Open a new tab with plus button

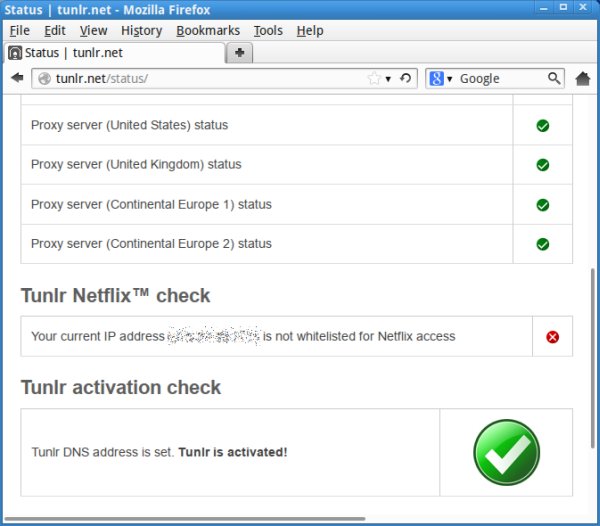coord(240,52)
